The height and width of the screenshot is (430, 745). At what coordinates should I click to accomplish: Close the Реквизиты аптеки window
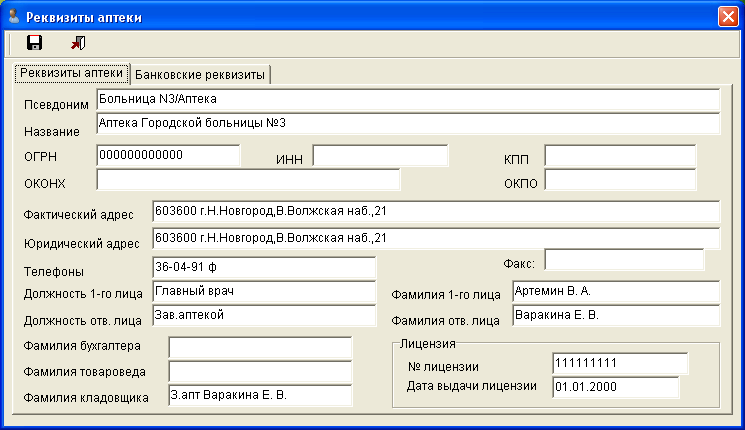(x=728, y=15)
